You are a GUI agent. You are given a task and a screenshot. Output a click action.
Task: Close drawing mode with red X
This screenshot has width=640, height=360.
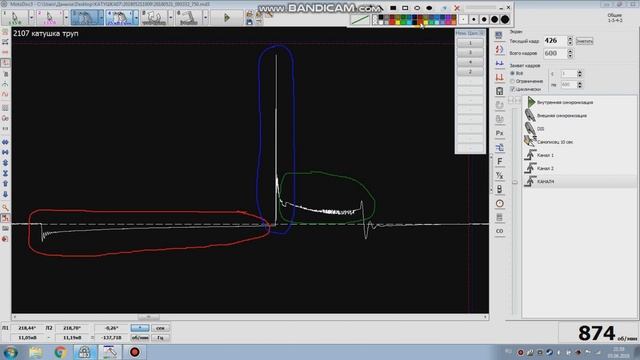(457, 8)
